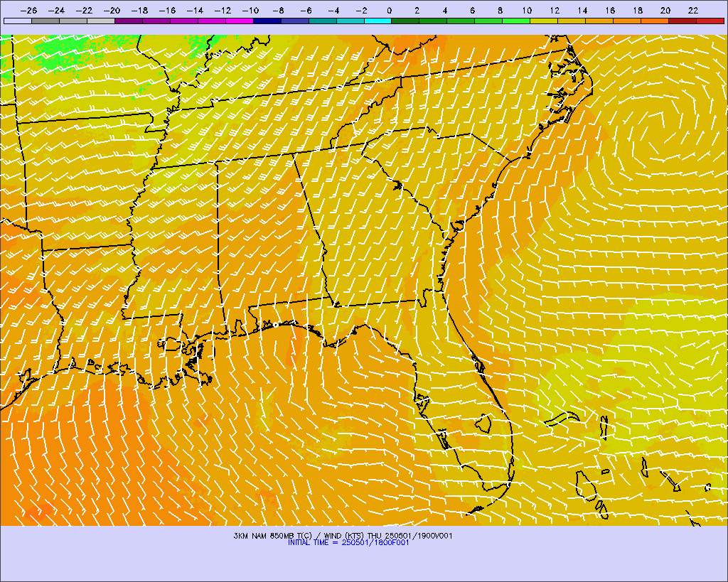
Task: Select the light gray swatch between -22 and -20
Action: (101, 21)
